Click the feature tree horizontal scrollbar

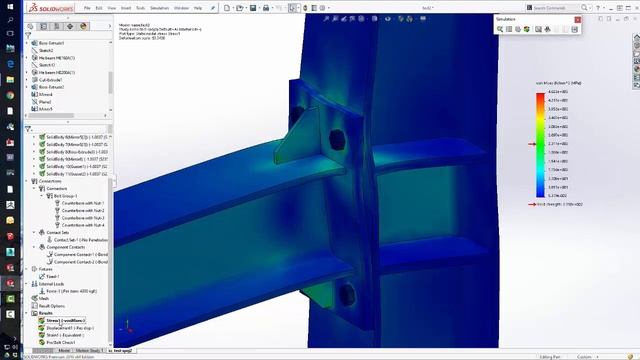point(51,116)
